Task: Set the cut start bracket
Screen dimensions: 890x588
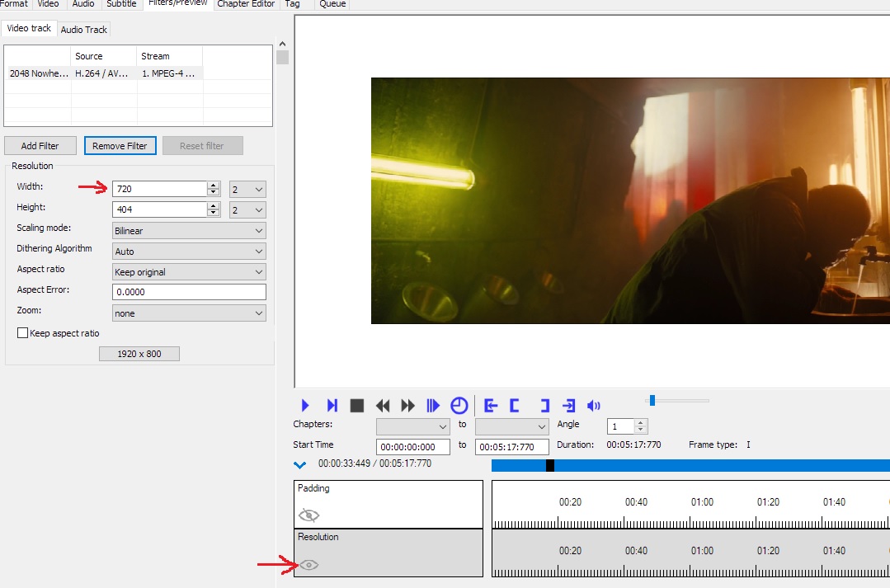Action: pyautogui.click(x=514, y=405)
